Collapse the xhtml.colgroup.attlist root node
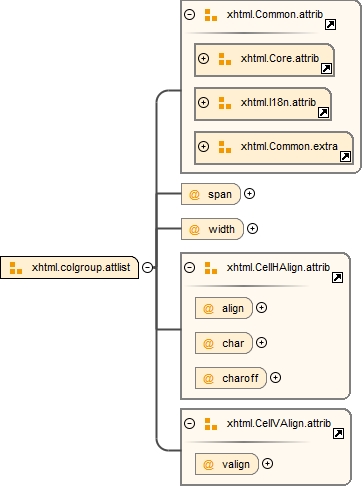This screenshot has height=487, width=363. click(147, 267)
